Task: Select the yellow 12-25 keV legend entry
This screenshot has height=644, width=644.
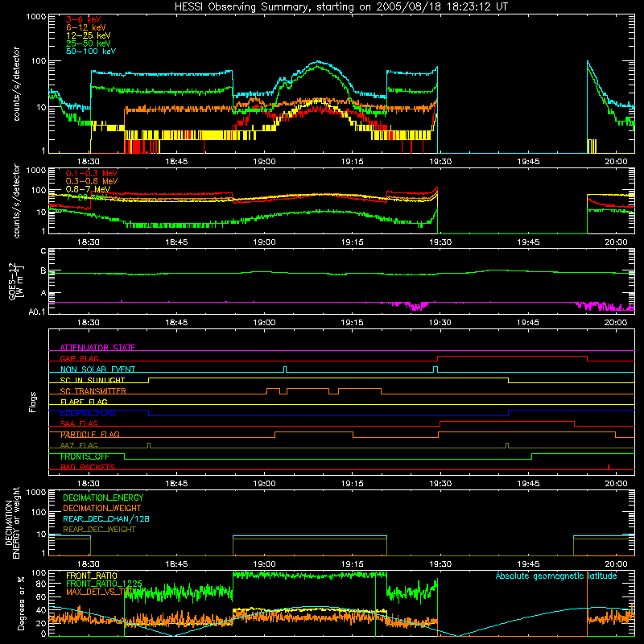Action: tap(89, 35)
